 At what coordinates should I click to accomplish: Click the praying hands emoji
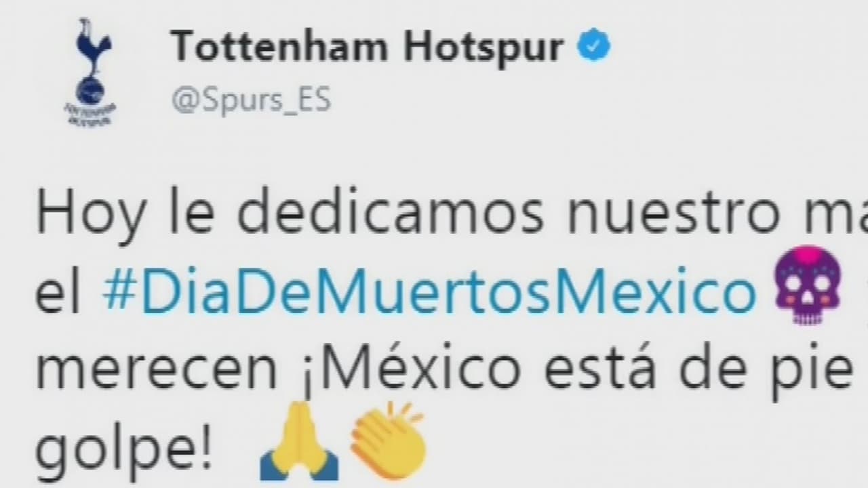(299, 438)
